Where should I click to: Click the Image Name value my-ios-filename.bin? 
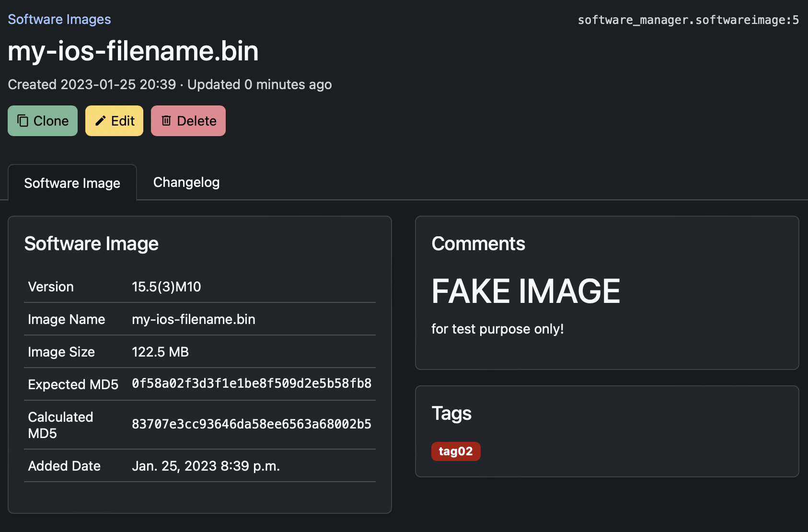(x=194, y=319)
